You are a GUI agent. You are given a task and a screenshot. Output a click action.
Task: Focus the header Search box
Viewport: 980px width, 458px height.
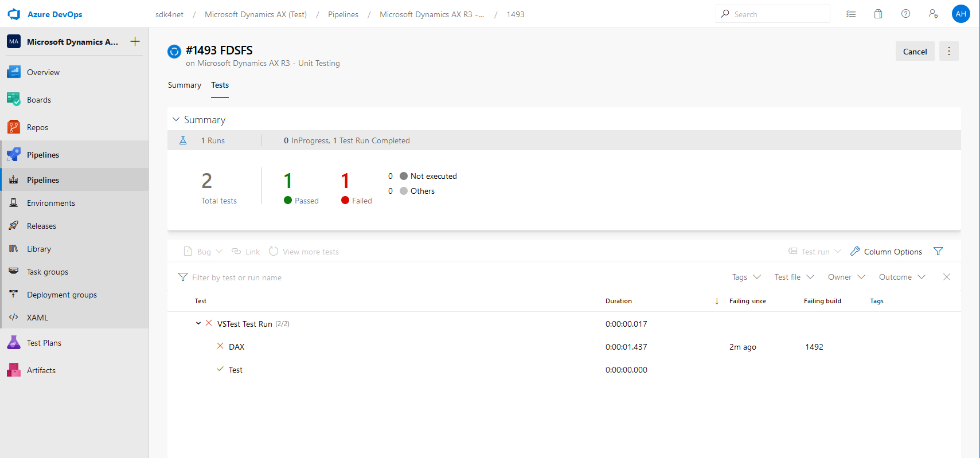click(773, 14)
